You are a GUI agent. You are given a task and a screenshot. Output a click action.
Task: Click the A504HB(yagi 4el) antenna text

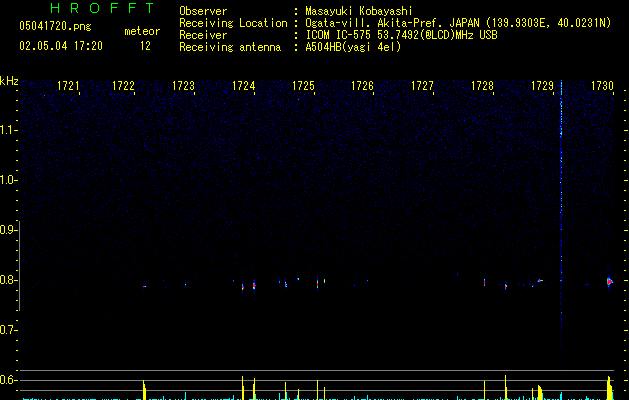pyautogui.click(x=353, y=47)
